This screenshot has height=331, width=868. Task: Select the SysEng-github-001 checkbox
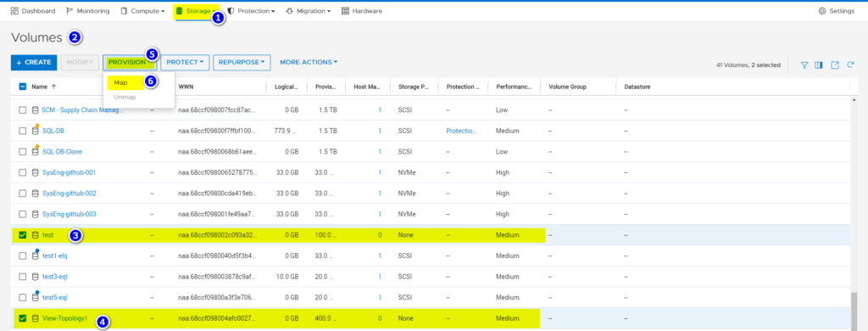[x=23, y=172]
